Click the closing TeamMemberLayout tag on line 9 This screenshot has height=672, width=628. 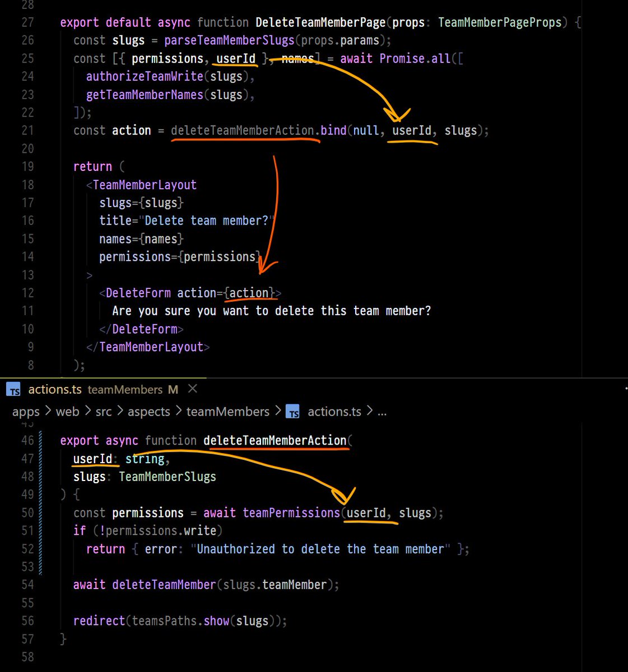[x=151, y=347]
